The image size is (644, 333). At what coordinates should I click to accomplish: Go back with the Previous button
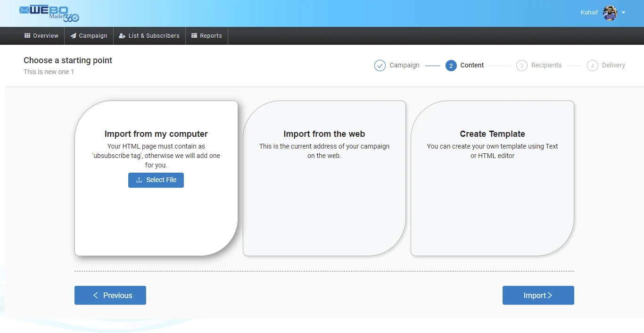[110, 295]
